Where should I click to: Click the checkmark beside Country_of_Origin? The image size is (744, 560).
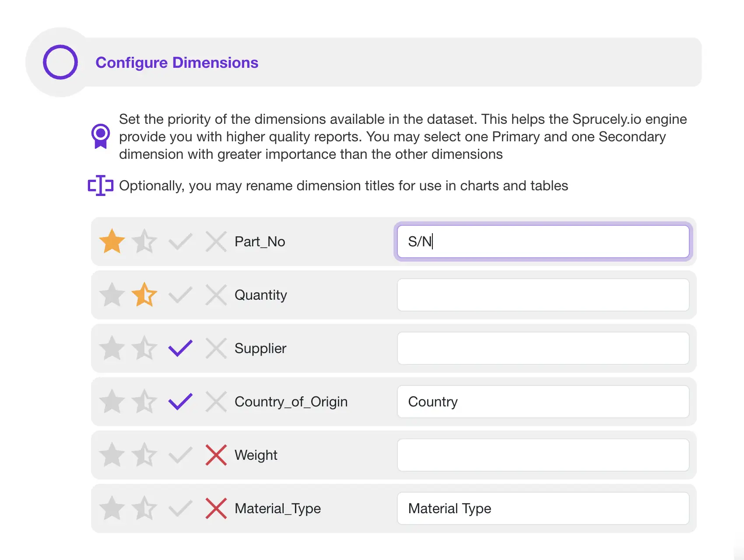180,401
